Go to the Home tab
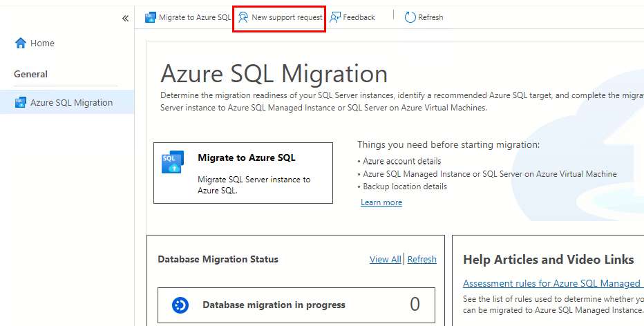 (42, 43)
